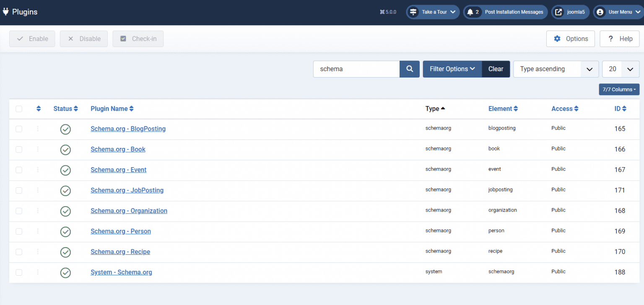Click the enabled status icon for Schema.org - Book
Image resolution: width=644 pixels, height=305 pixels.
65,150
